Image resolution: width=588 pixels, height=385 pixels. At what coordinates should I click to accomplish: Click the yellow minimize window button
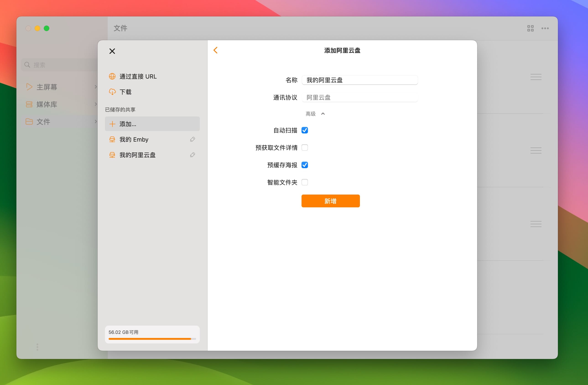37,29
